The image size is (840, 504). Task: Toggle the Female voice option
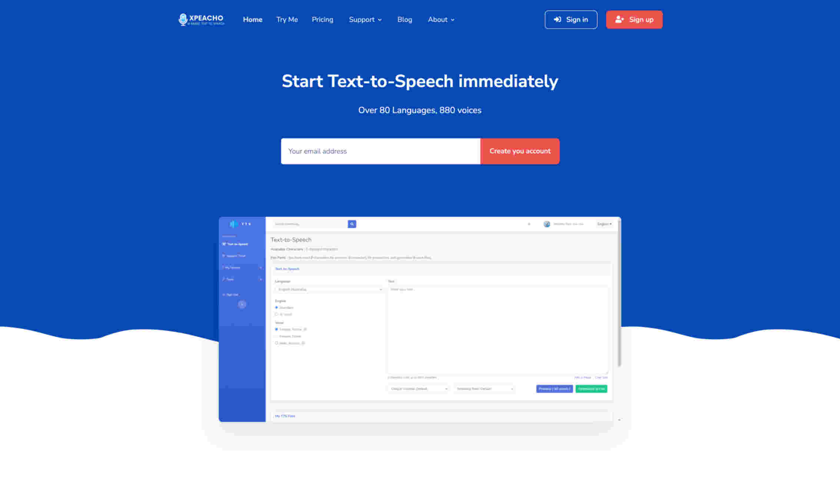point(277,329)
